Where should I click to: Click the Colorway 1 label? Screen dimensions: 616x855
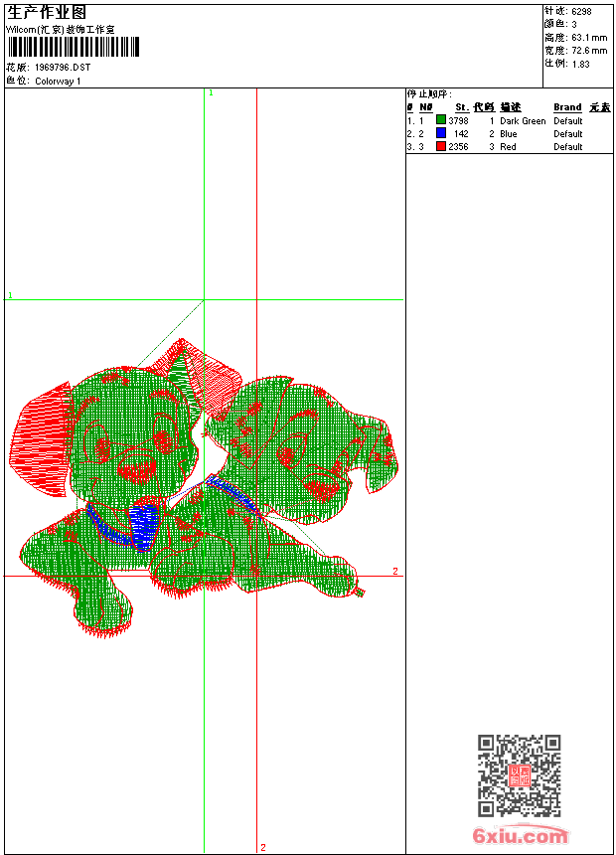coord(58,82)
